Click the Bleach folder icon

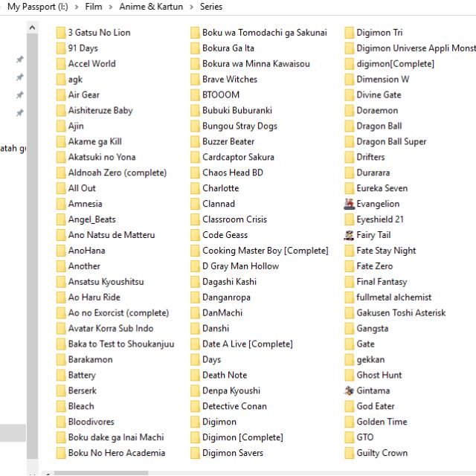(61, 406)
